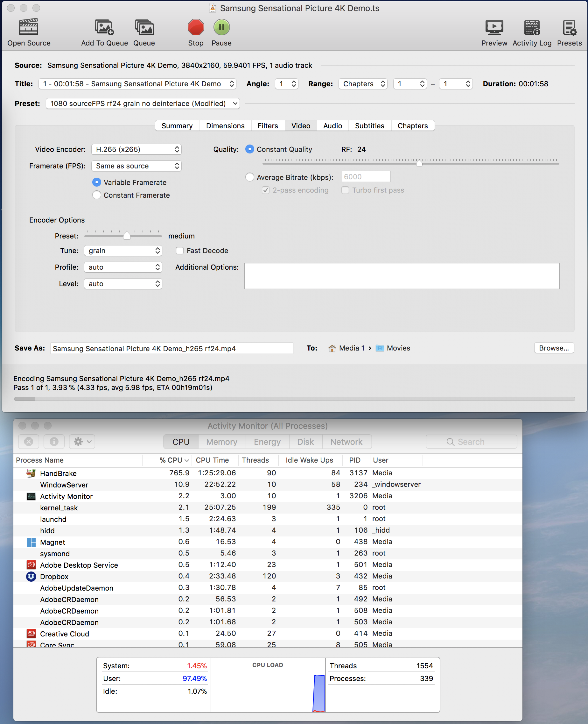Open the Preview window icon
The width and height of the screenshot is (588, 724).
click(x=494, y=27)
